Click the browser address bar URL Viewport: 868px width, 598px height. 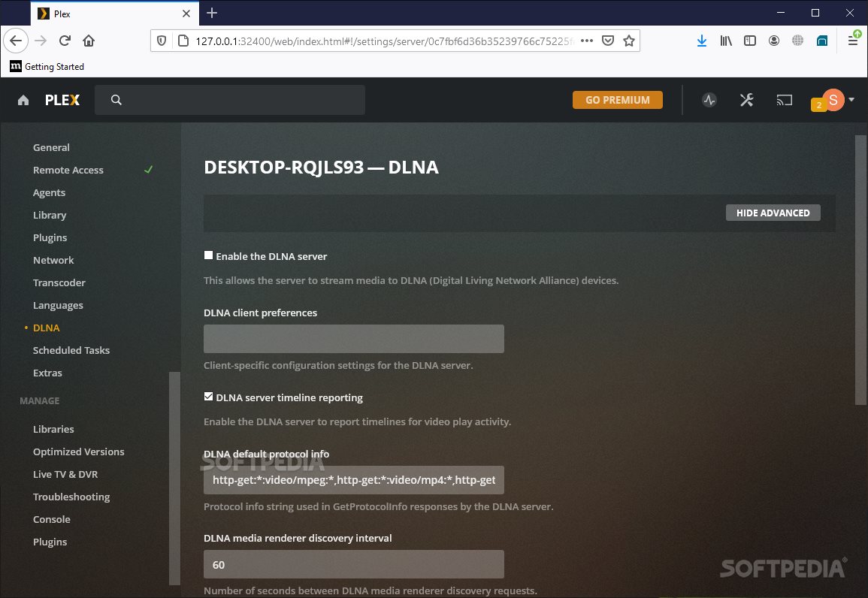pos(385,41)
